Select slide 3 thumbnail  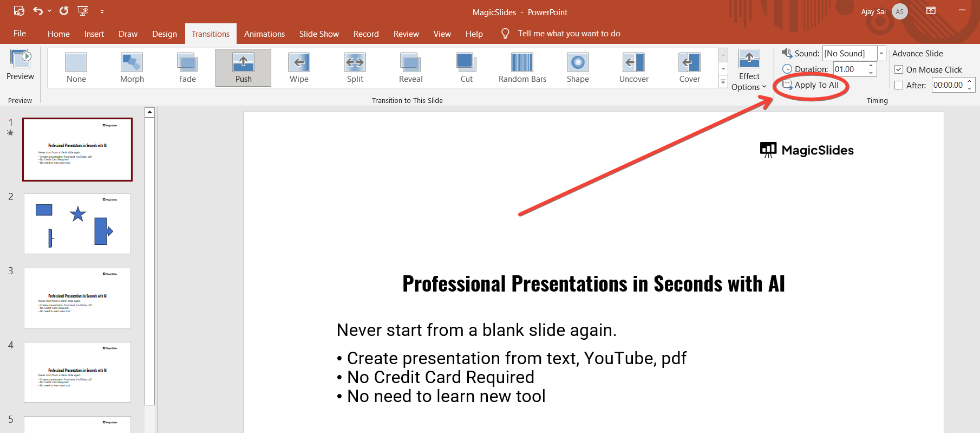click(77, 298)
